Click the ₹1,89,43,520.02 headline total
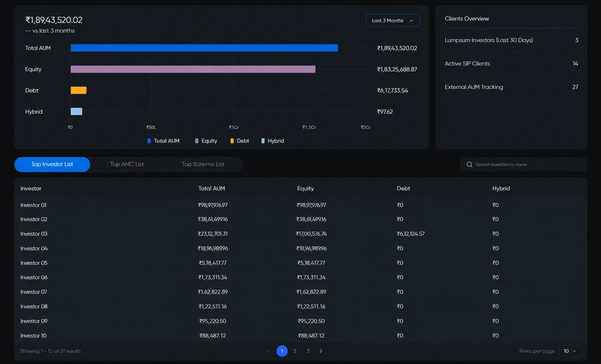Image resolution: width=601 pixels, height=364 pixels. [54, 20]
